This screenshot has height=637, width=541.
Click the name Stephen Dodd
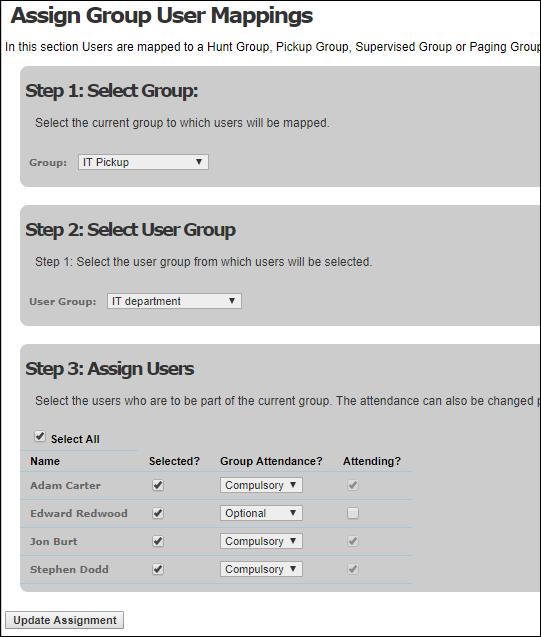coord(69,570)
